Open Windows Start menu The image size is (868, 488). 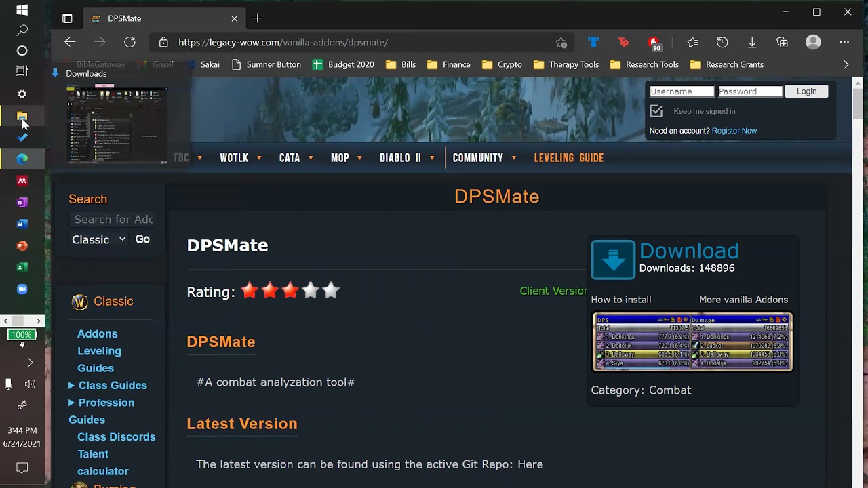click(x=22, y=10)
